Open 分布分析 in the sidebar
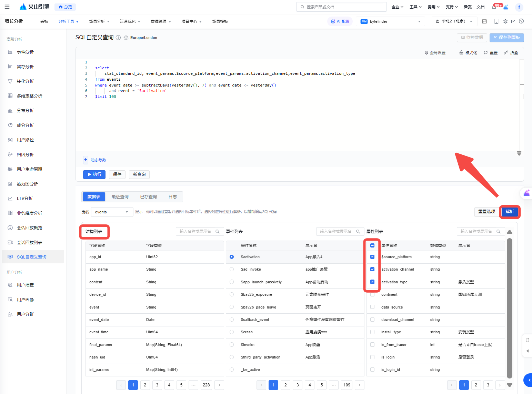 (25, 111)
